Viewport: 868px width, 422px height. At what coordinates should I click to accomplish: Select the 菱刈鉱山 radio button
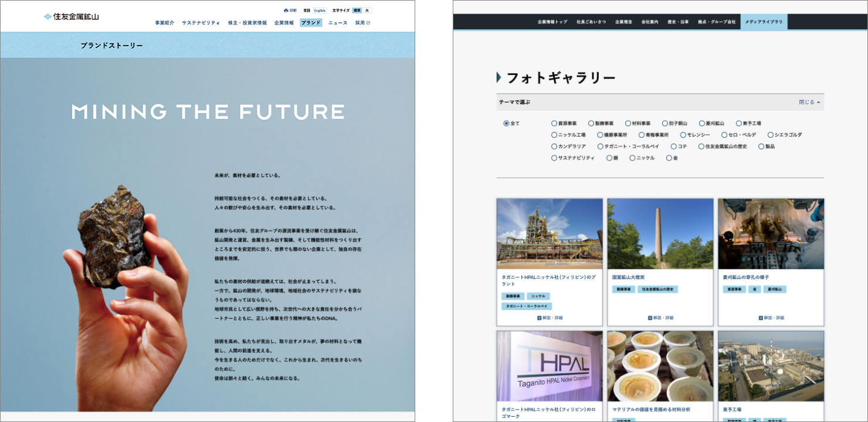701,124
